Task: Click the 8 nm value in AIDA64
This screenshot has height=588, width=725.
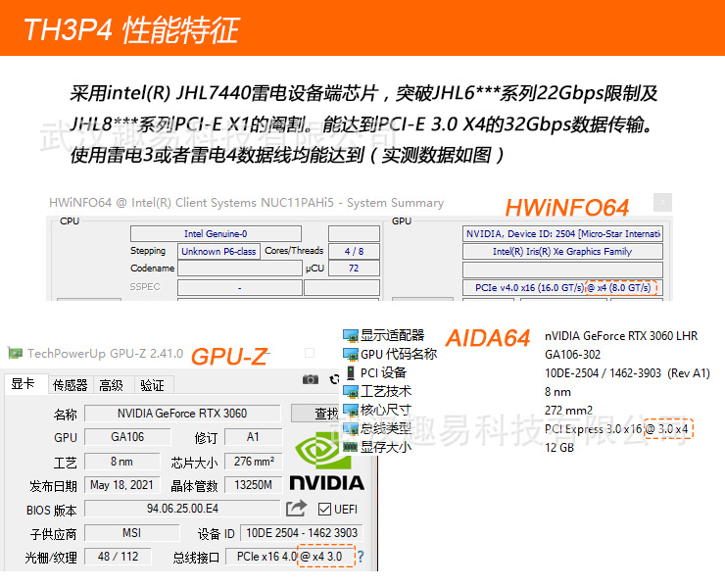Action: click(x=557, y=392)
